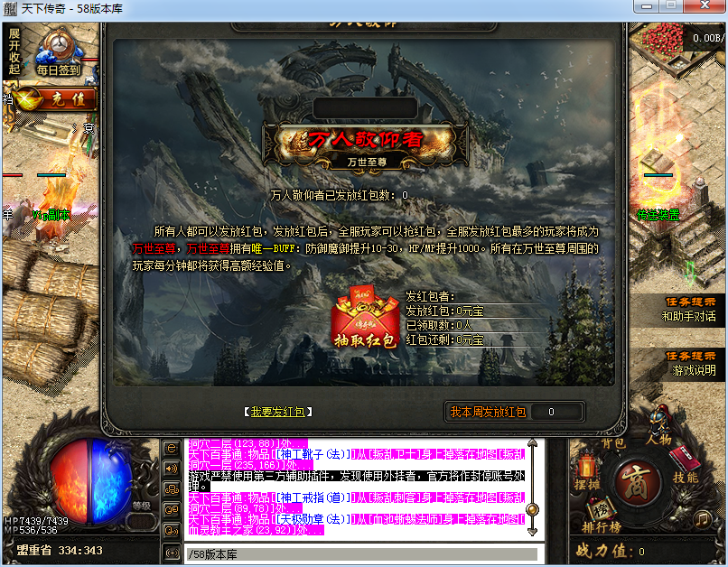Click the Vip副本 label on map
The width and height of the screenshot is (728, 567).
tap(51, 215)
